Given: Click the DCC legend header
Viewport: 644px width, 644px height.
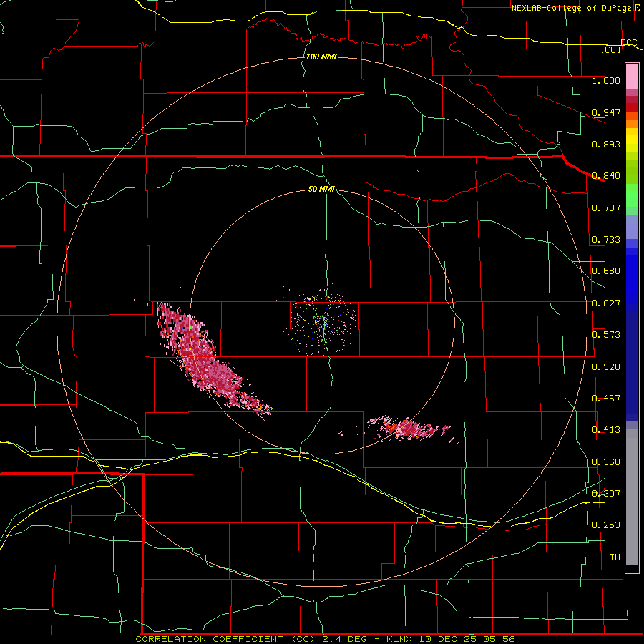Looking at the screenshot, I should click(x=629, y=43).
